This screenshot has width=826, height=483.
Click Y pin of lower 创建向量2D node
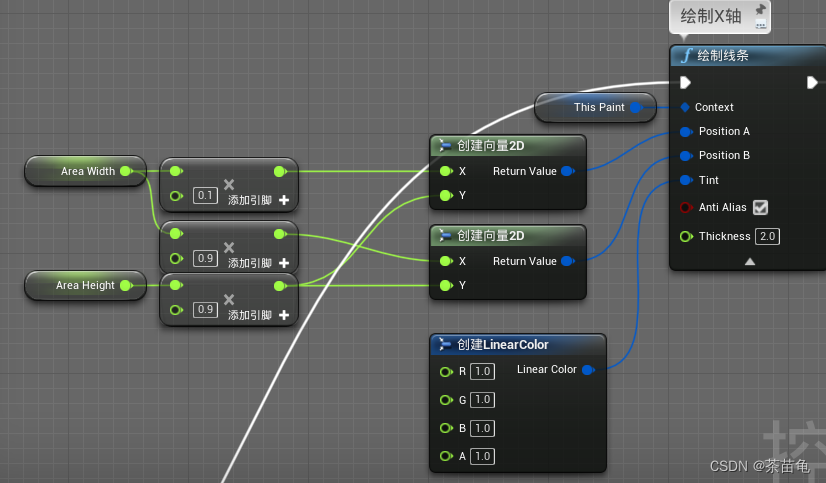pyautogui.click(x=446, y=285)
